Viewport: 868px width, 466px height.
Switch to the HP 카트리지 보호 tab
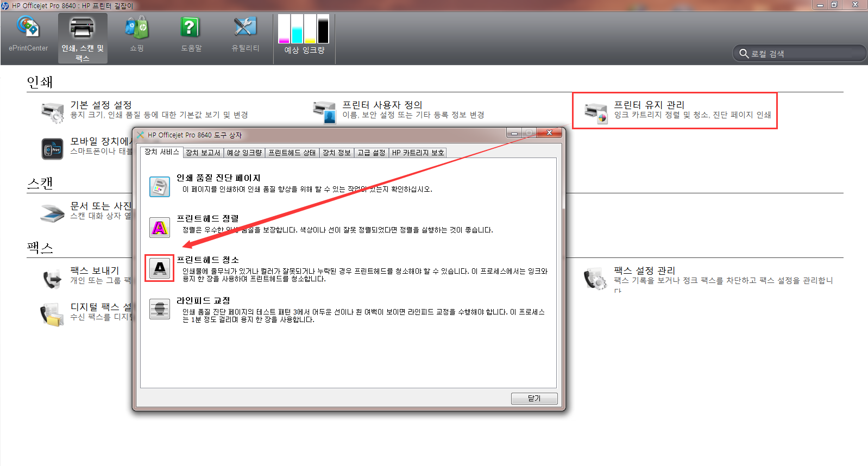click(x=418, y=153)
